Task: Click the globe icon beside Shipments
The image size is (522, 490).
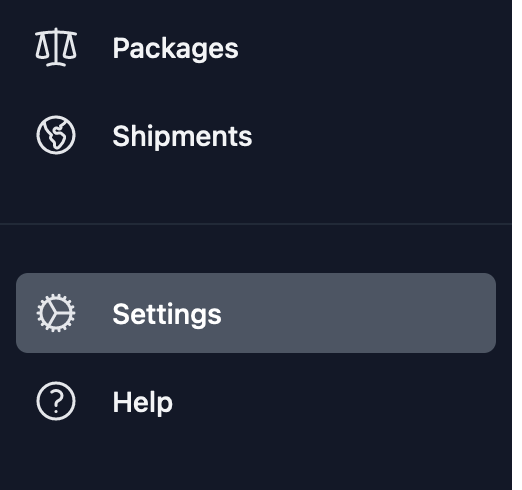Action: tap(56, 135)
